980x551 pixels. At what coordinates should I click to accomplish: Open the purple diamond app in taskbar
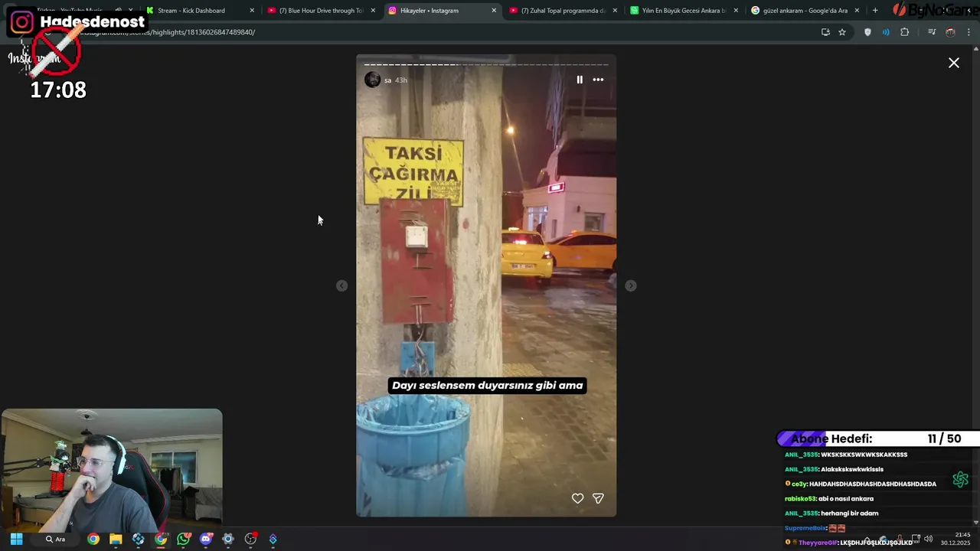point(273,539)
